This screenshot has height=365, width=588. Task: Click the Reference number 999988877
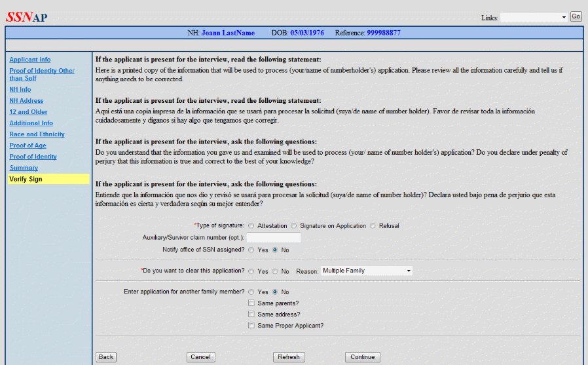384,33
